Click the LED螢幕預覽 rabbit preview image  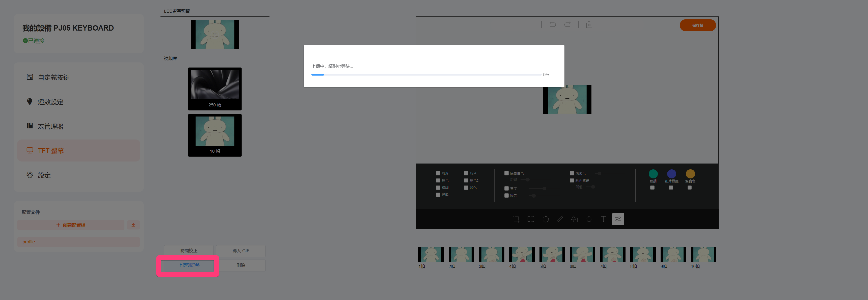click(215, 35)
